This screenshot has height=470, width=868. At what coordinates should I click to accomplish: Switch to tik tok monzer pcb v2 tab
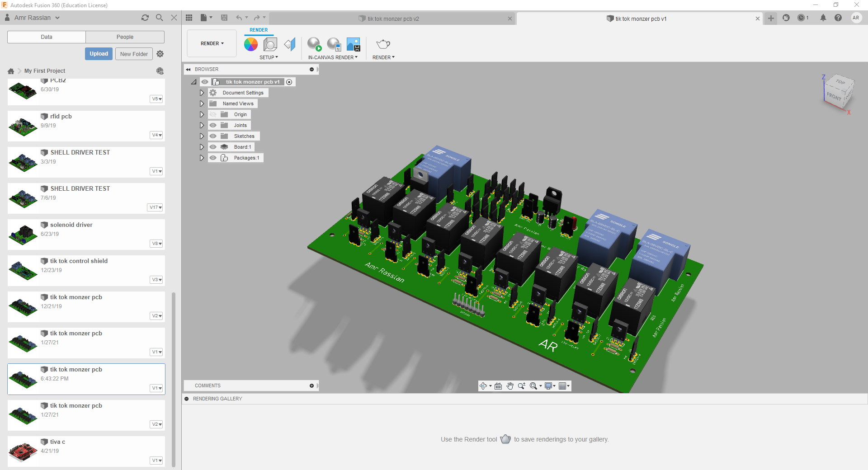click(393, 19)
